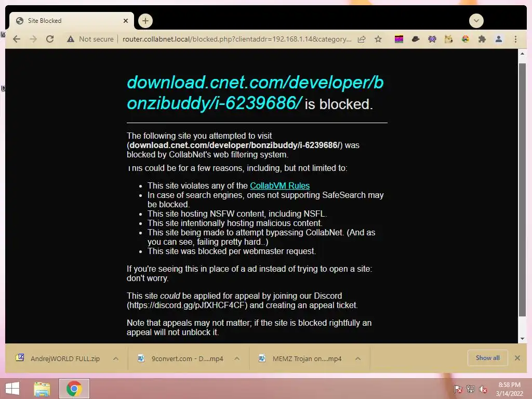Image resolution: width=532 pixels, height=399 pixels.
Task: Click the Discord invite URL text
Action: tap(187, 305)
